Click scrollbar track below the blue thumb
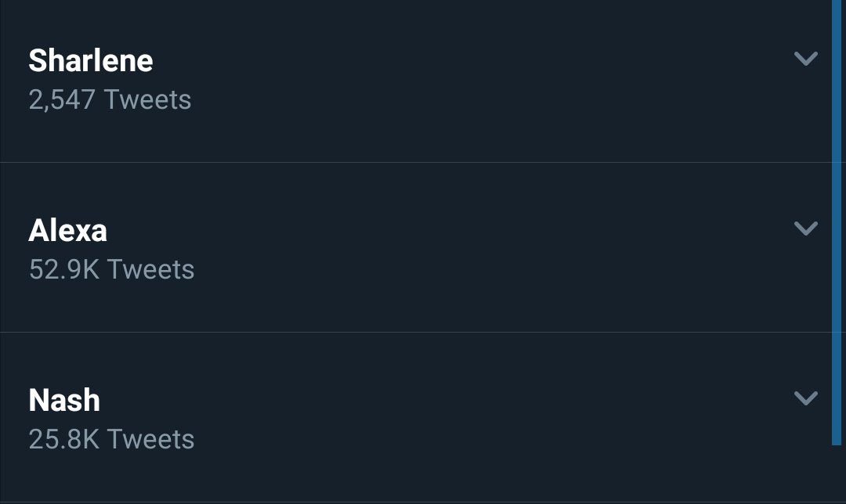 pos(837,474)
